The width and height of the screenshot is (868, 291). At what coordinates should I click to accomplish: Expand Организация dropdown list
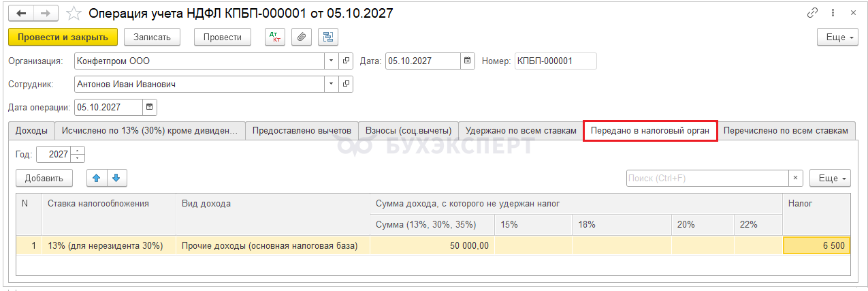[331, 61]
